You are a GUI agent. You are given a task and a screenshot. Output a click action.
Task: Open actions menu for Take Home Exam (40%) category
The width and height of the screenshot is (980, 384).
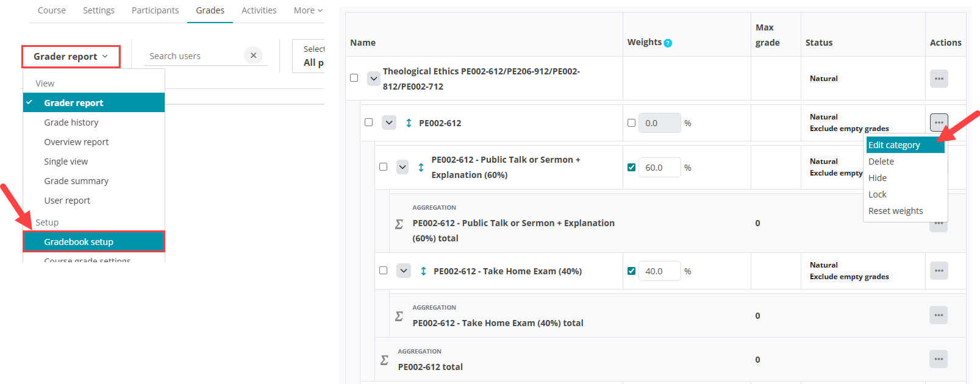(x=939, y=271)
